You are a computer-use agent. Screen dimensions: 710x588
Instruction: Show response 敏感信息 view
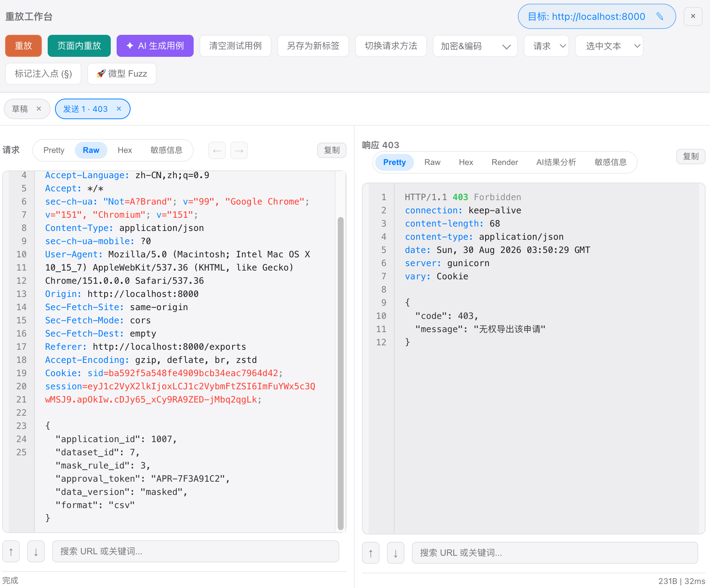pos(611,162)
